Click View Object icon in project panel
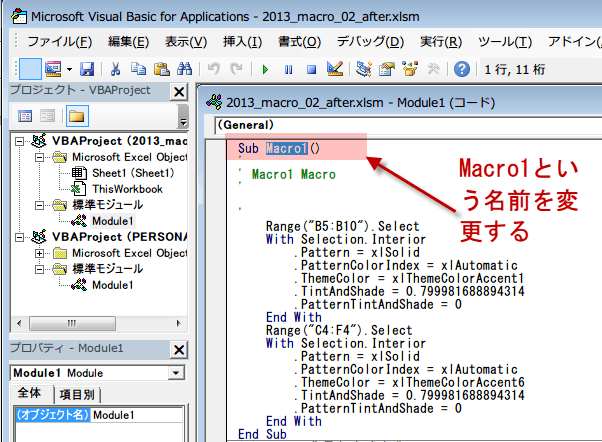 pos(48,116)
